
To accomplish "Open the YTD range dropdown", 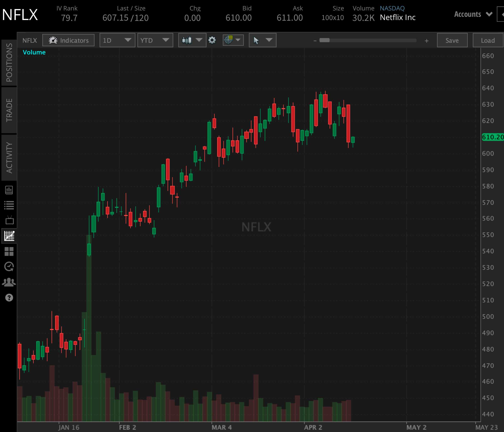I will point(155,40).
